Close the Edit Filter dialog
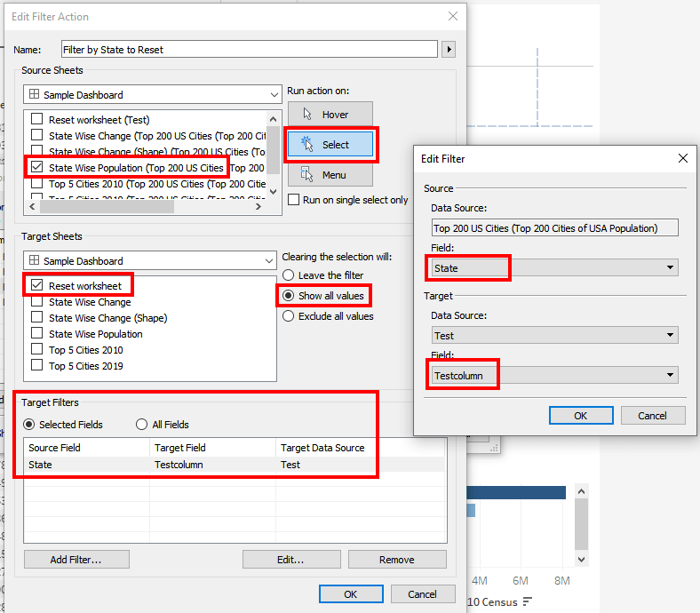700x613 pixels. 683,158
